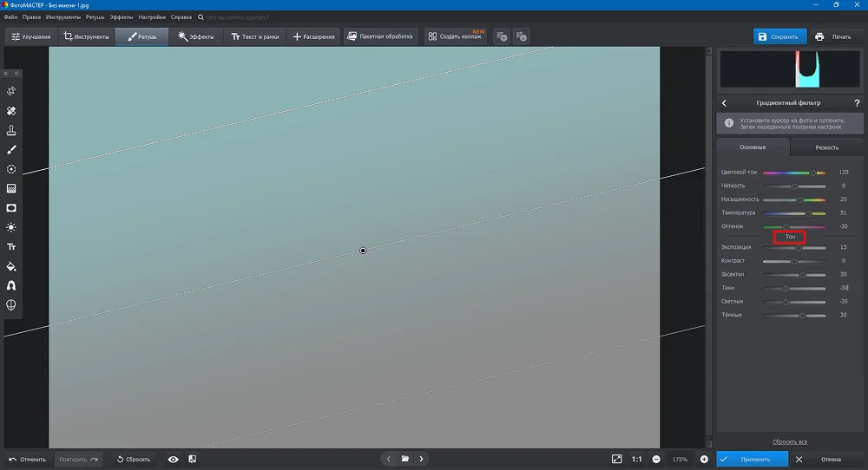Open help for gradient filter
Screen dimensions: 868x470
[x=857, y=103]
